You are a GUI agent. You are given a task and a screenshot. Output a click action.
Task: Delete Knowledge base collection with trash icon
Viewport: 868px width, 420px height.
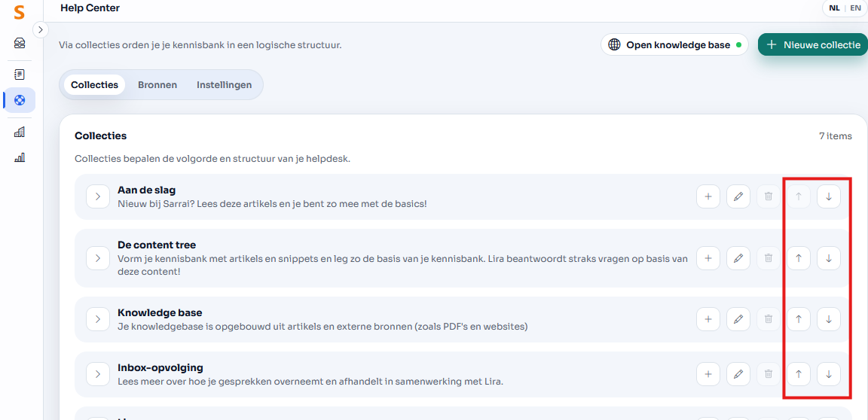tap(769, 319)
